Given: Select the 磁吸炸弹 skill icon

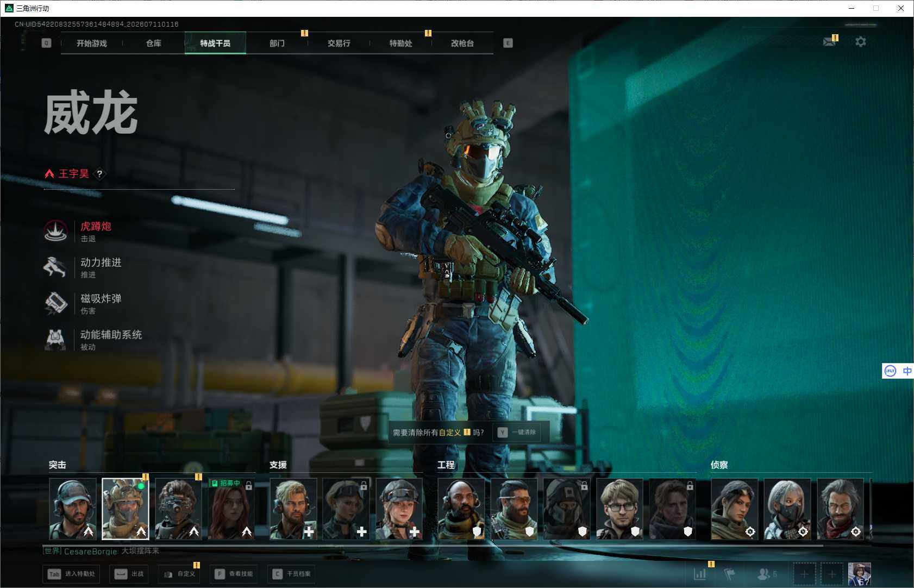Looking at the screenshot, I should coord(55,304).
